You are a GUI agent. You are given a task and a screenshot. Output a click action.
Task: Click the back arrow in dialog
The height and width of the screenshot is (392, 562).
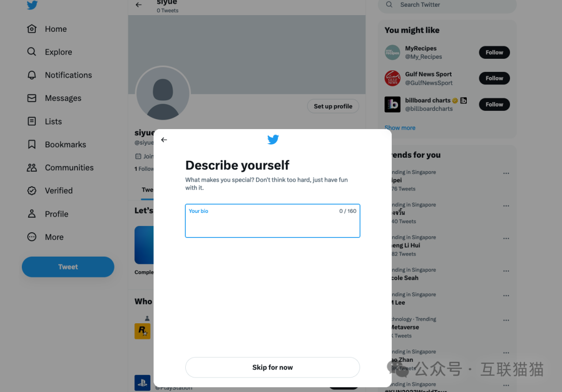point(164,140)
